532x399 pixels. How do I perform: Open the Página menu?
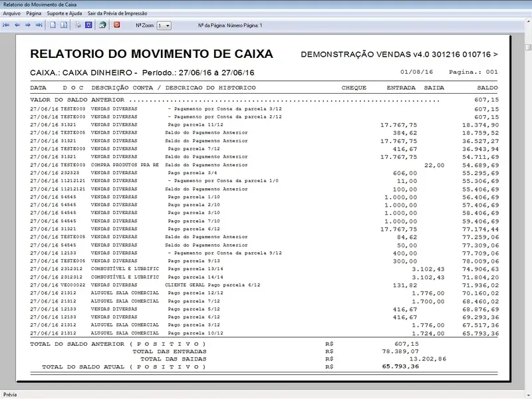point(34,13)
